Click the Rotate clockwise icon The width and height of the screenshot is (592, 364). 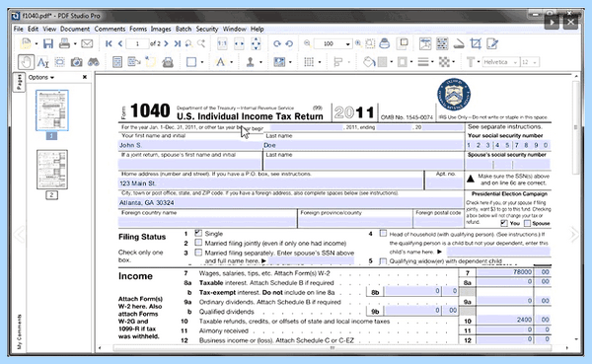pos(276,43)
